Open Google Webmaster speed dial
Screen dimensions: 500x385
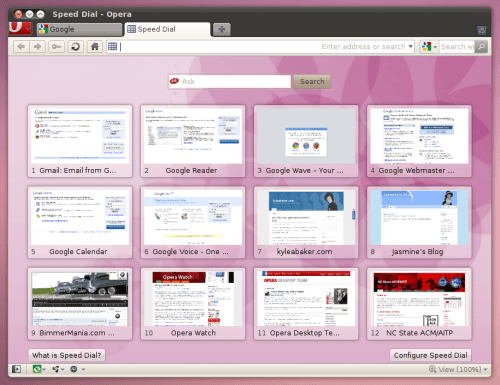click(419, 141)
